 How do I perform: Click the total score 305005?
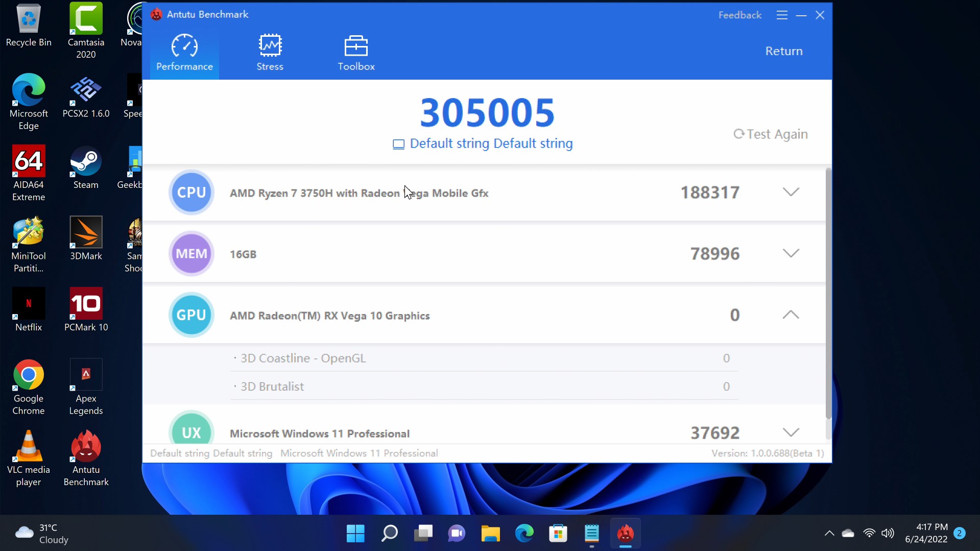[x=487, y=113]
